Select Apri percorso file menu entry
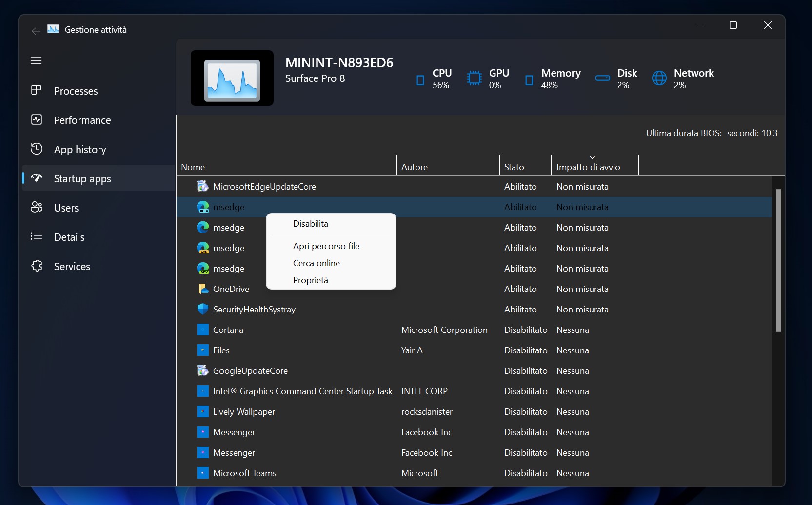This screenshot has height=505, width=812. click(x=326, y=246)
